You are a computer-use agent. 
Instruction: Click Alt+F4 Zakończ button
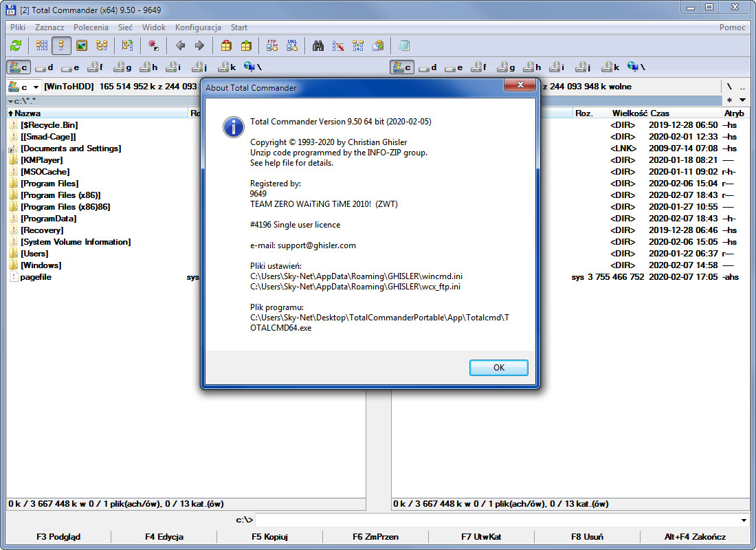695,536
